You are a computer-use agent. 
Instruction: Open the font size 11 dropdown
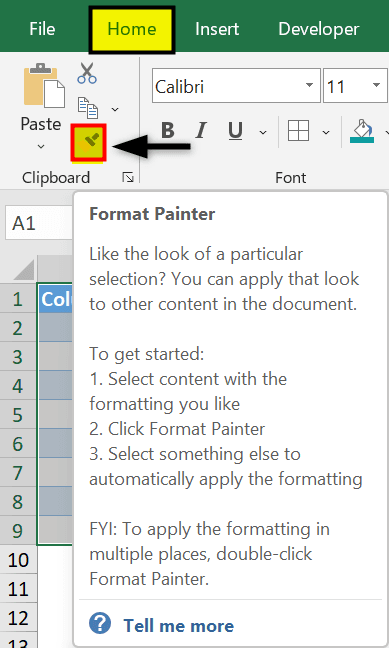(376, 85)
